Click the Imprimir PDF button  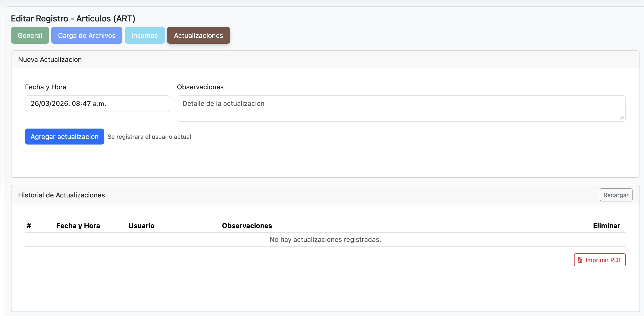point(600,260)
